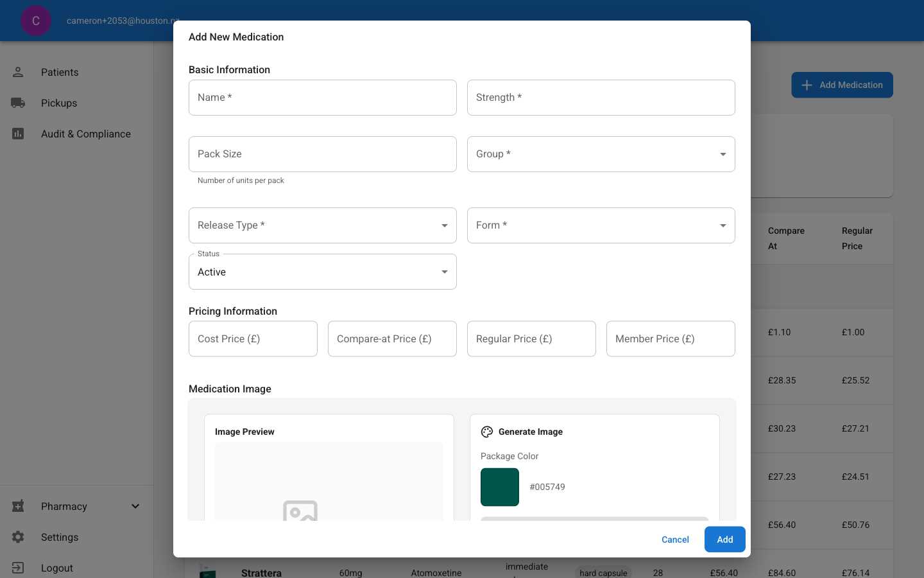Click the Atomoxetine group text
924x578 pixels.
(436, 573)
